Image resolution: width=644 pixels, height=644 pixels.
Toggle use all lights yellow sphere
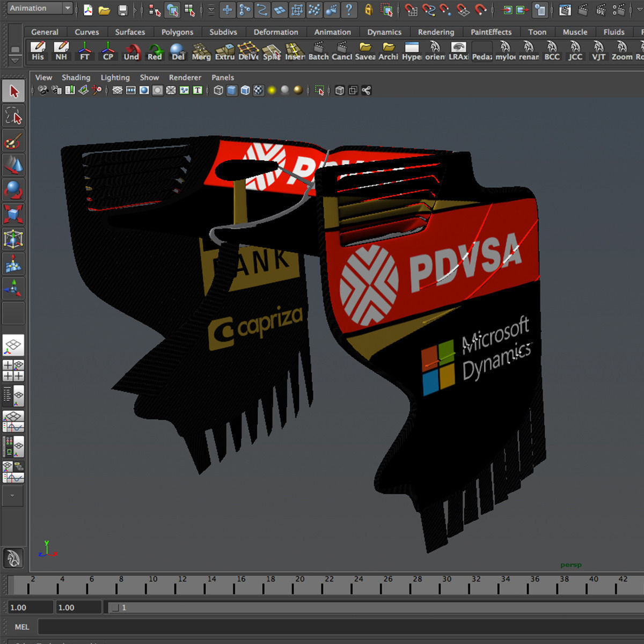pyautogui.click(x=272, y=90)
